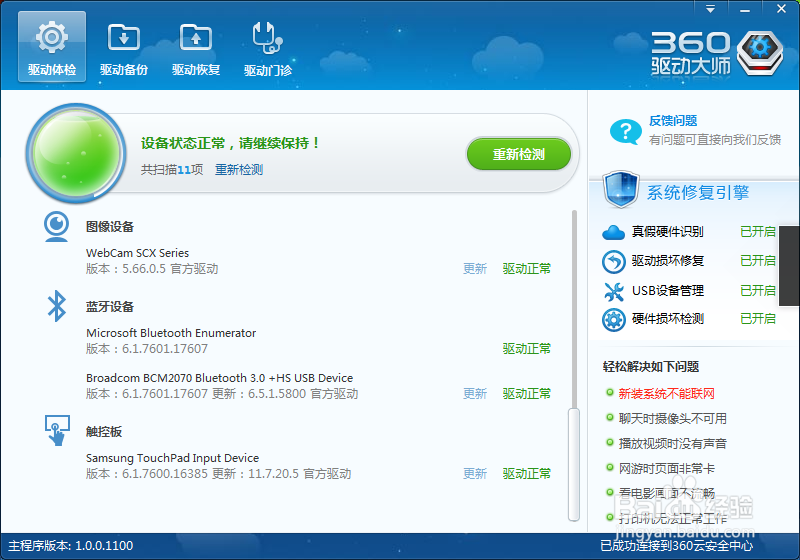Click 驱动正常 for Broadcom BCM2070 Bluetooth

coord(527,394)
